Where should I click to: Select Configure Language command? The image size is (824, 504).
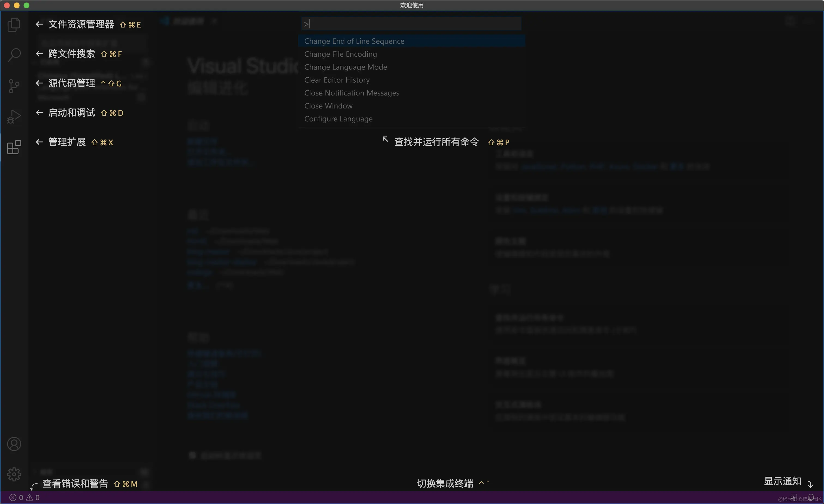click(338, 119)
